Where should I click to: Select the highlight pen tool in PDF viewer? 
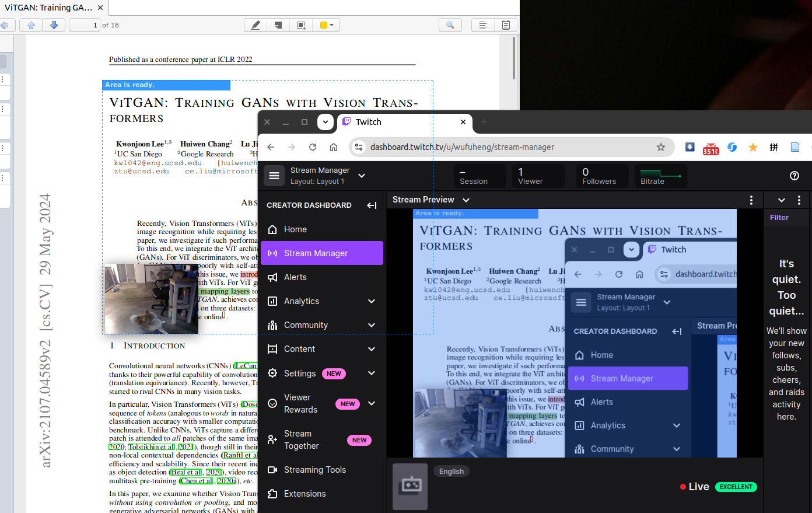point(256,25)
